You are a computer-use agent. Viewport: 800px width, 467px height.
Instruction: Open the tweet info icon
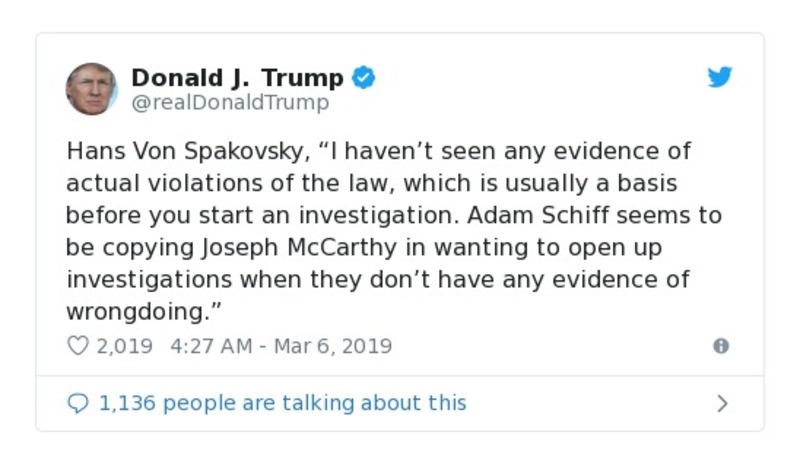coord(720,346)
